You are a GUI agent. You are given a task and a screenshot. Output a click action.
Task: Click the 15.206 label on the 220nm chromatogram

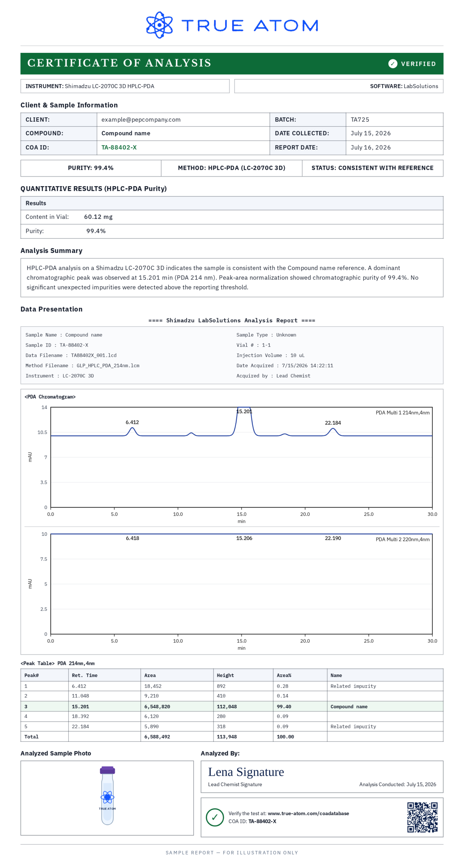(244, 538)
